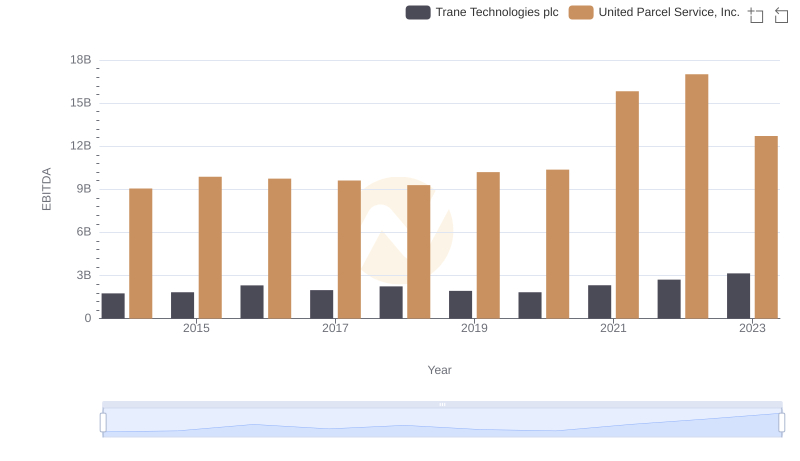This screenshot has width=800, height=461.
Task: Click the 2021 United Parcel Service bar
Action: [x=627, y=205]
